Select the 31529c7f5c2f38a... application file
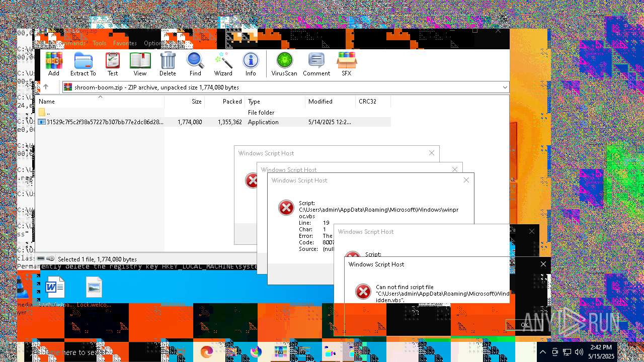 click(101, 122)
